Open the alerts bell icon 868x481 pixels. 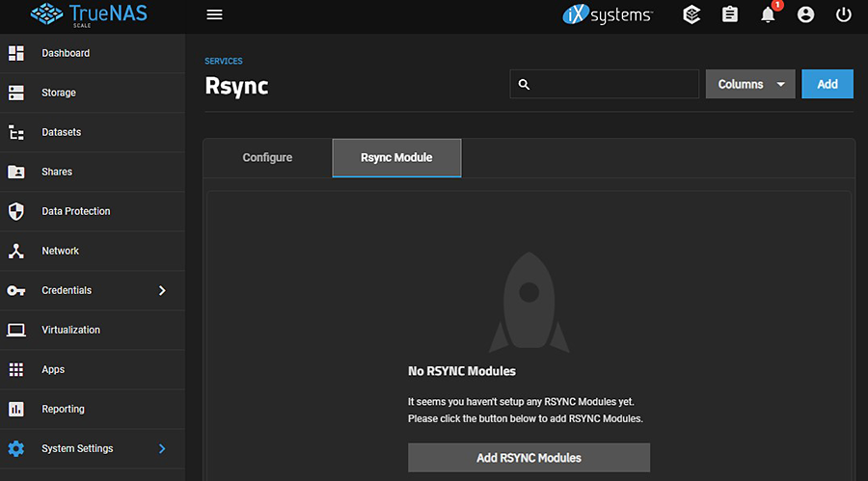tap(768, 14)
